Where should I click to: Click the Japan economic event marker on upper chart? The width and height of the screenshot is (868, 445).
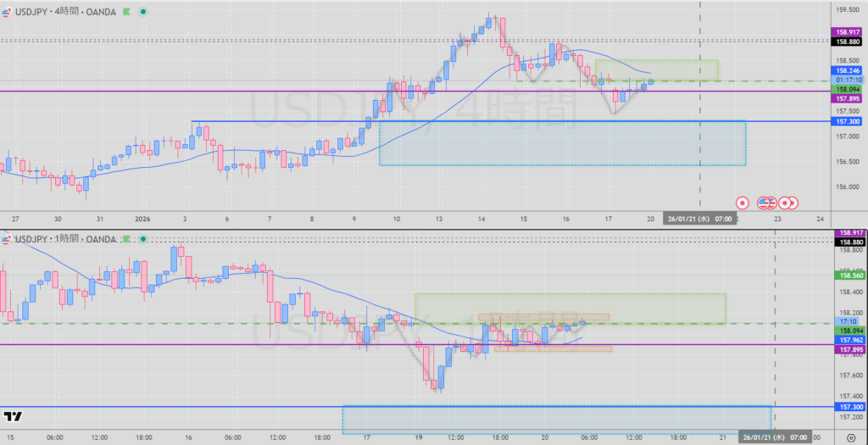[x=743, y=203]
